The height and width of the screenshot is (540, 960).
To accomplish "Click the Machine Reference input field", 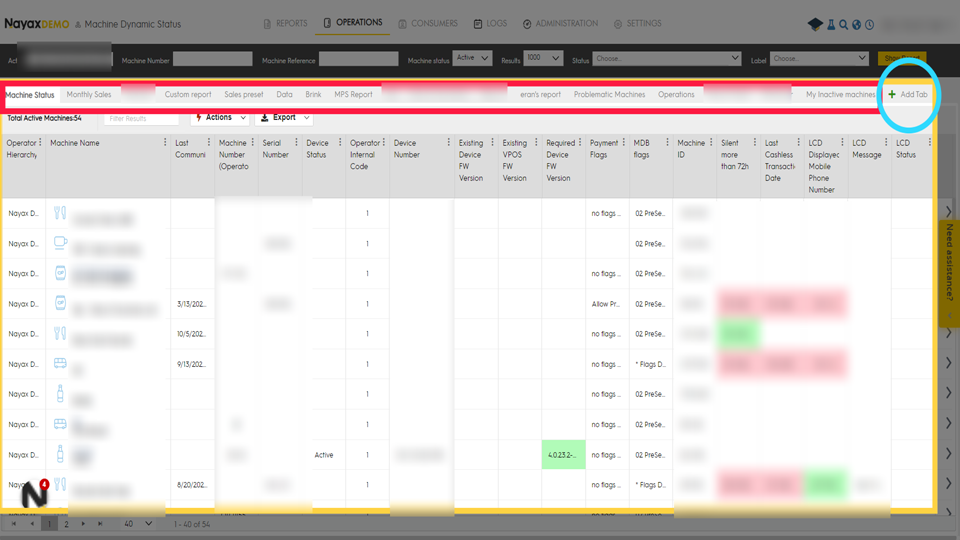I will coord(359,59).
